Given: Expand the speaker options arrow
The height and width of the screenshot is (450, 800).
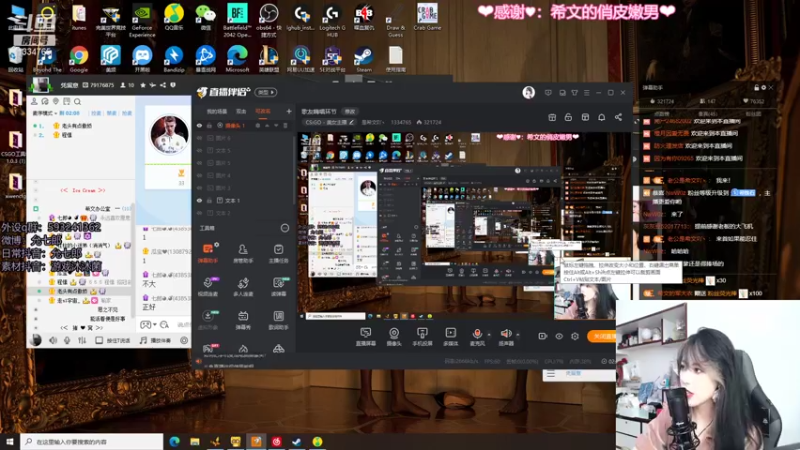Looking at the screenshot, I should tap(517, 335).
